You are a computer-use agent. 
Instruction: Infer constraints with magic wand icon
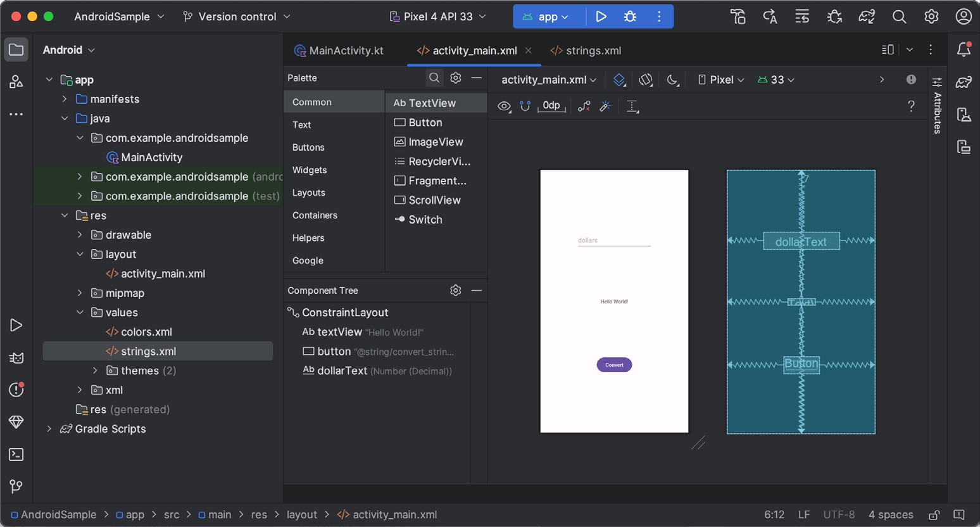coord(605,106)
